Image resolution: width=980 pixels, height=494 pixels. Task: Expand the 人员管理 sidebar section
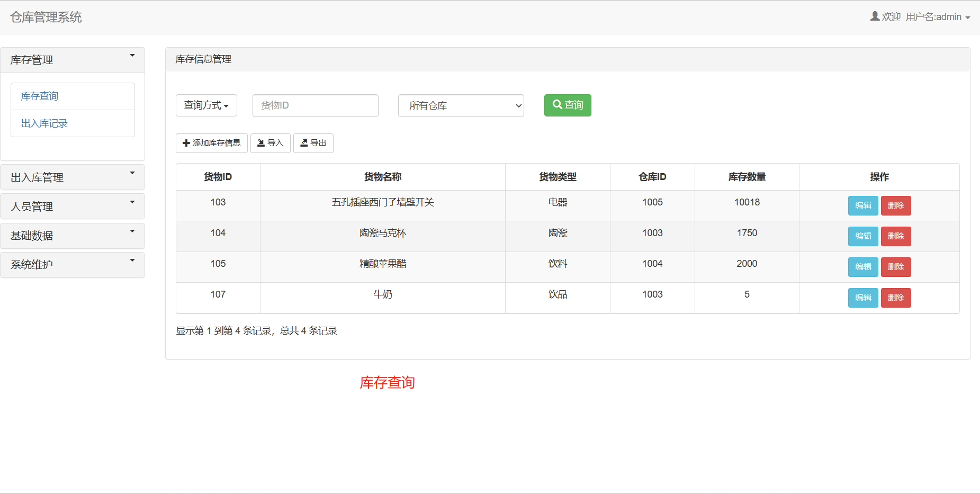click(x=73, y=206)
